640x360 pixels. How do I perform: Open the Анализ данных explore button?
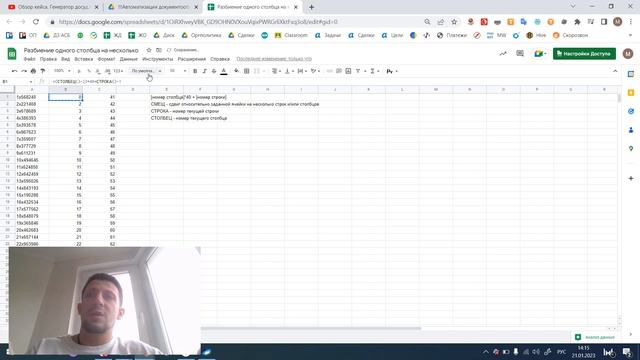596,337
